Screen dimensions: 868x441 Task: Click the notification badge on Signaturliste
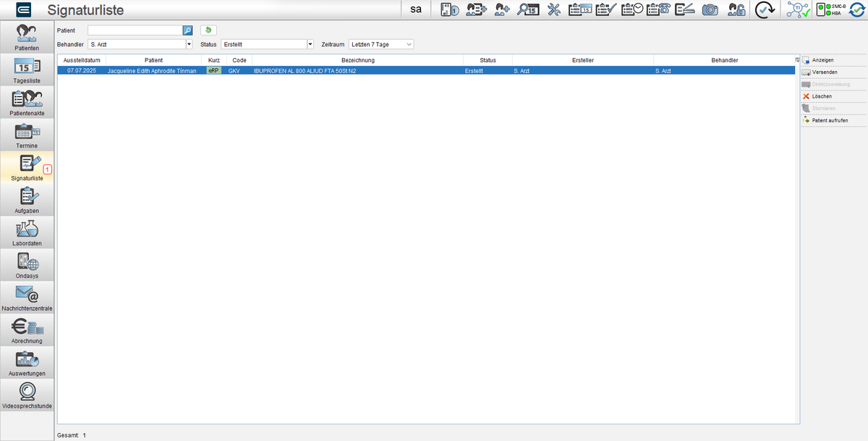(x=48, y=169)
